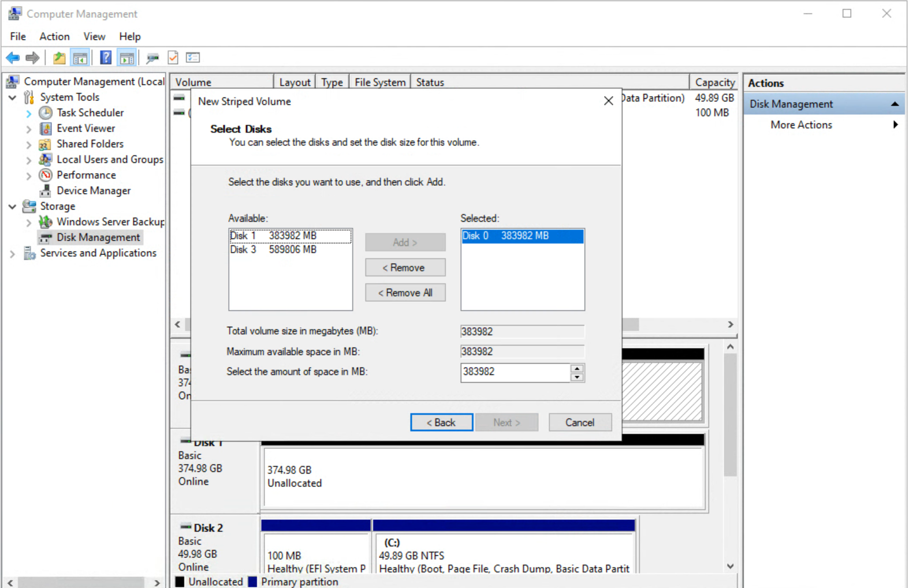The image size is (909, 588).
Task: Click the checkmark document toolbar icon
Action: tap(173, 58)
